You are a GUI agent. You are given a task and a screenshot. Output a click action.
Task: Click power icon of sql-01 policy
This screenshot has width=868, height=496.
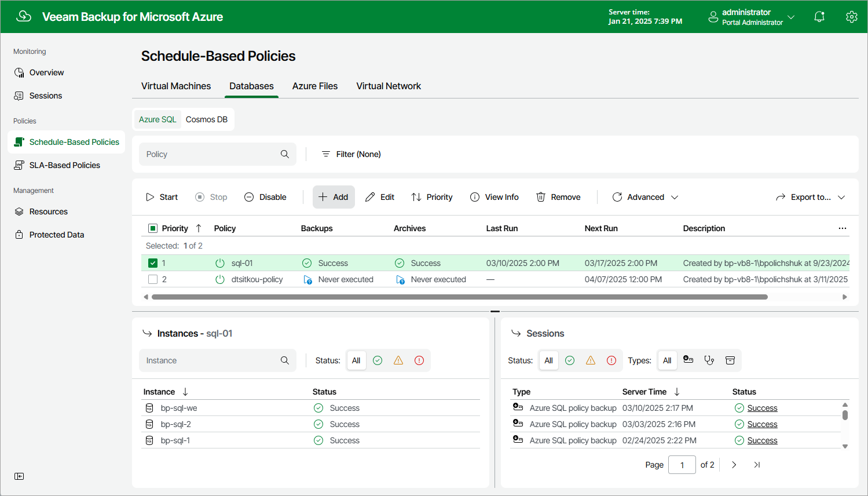tap(220, 263)
